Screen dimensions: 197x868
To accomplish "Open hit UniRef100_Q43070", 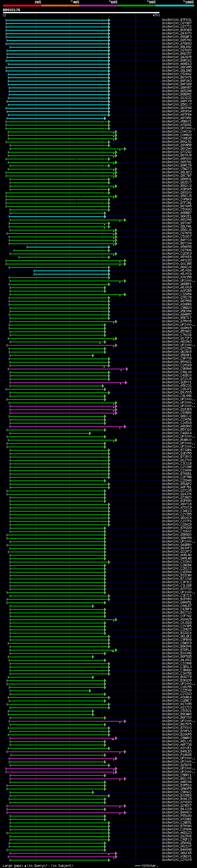I will pyautogui.click(x=177, y=33).
